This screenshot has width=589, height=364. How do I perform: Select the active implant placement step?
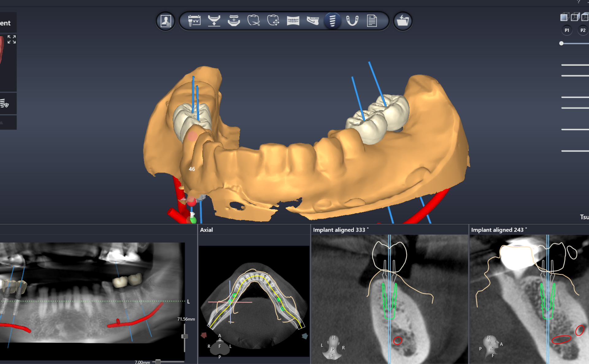click(x=333, y=21)
